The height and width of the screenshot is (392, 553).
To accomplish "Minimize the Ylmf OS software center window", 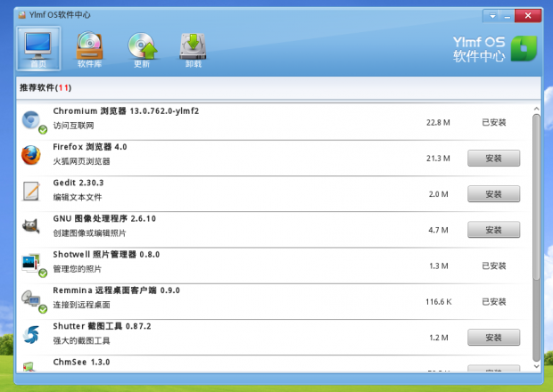I will [x=508, y=16].
